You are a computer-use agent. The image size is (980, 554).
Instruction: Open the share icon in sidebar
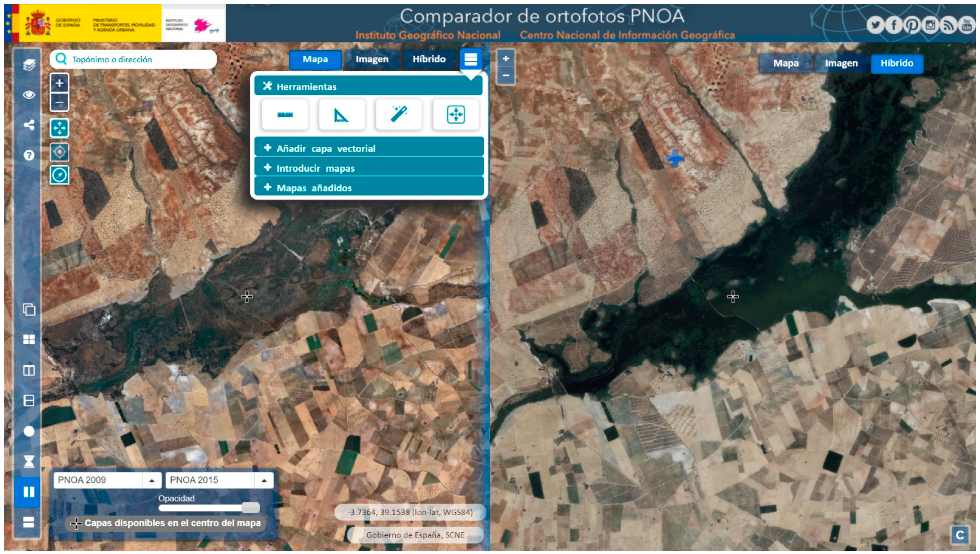click(x=29, y=125)
